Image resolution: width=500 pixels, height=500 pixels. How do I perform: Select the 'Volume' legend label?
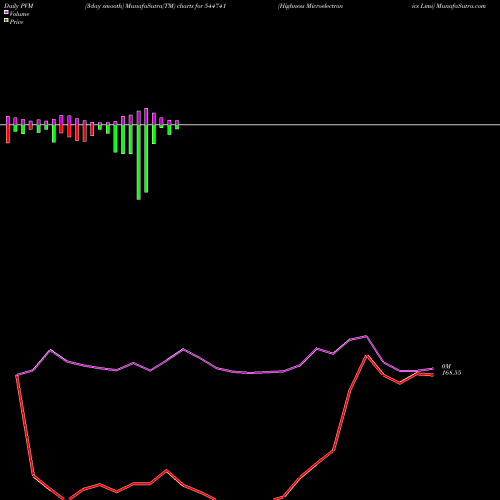pos(19,14)
